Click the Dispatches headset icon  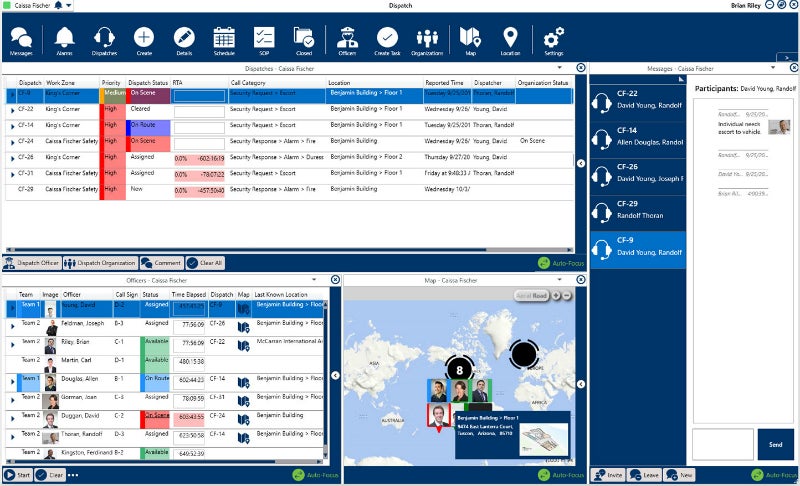104,40
